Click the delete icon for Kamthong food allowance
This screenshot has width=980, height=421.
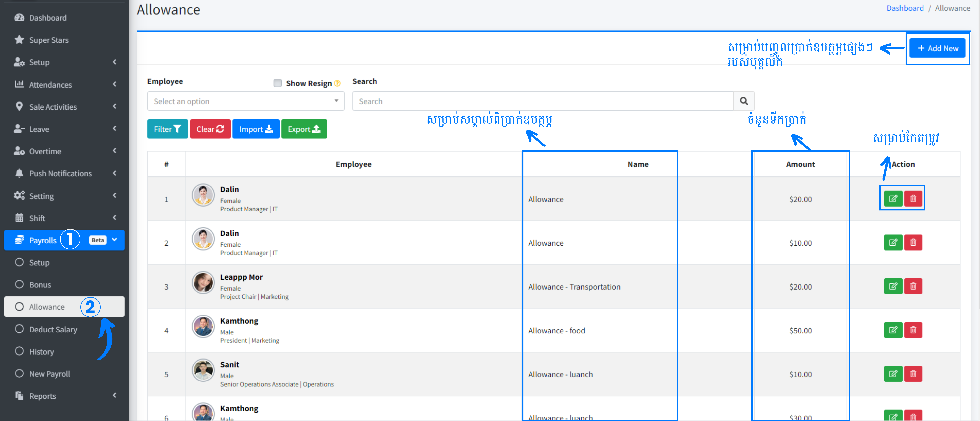(914, 330)
